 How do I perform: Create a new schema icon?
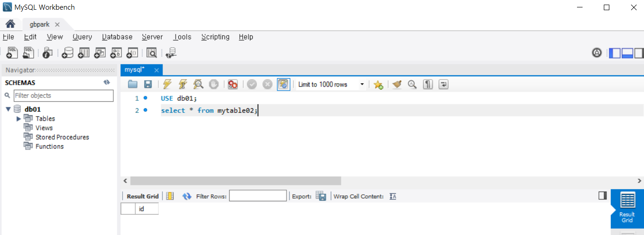coord(67,53)
